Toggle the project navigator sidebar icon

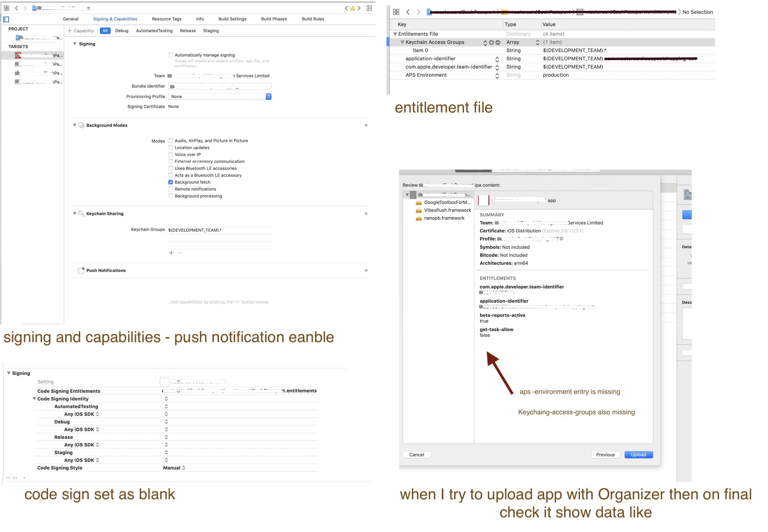(6, 19)
